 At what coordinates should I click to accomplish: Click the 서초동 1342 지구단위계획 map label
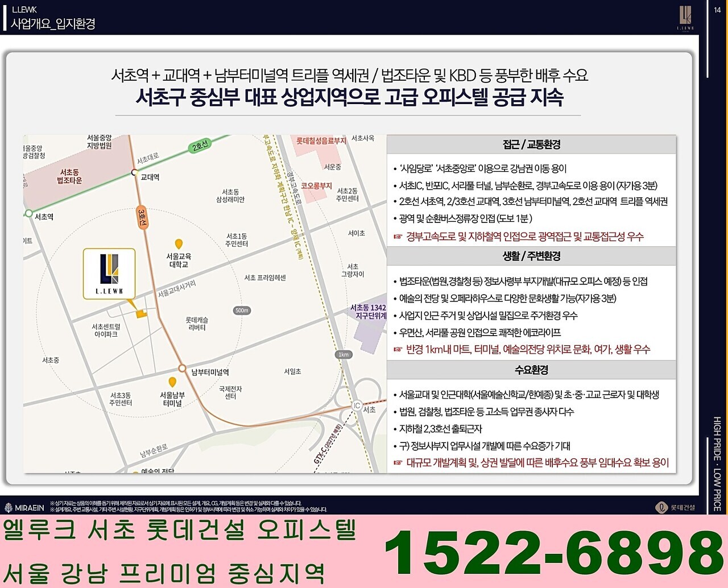tap(368, 312)
